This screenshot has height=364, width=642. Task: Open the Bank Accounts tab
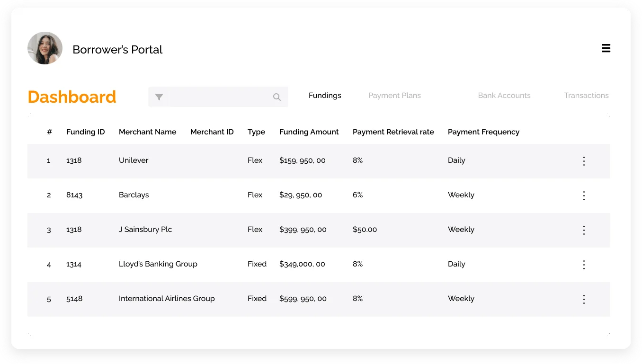[x=504, y=96]
